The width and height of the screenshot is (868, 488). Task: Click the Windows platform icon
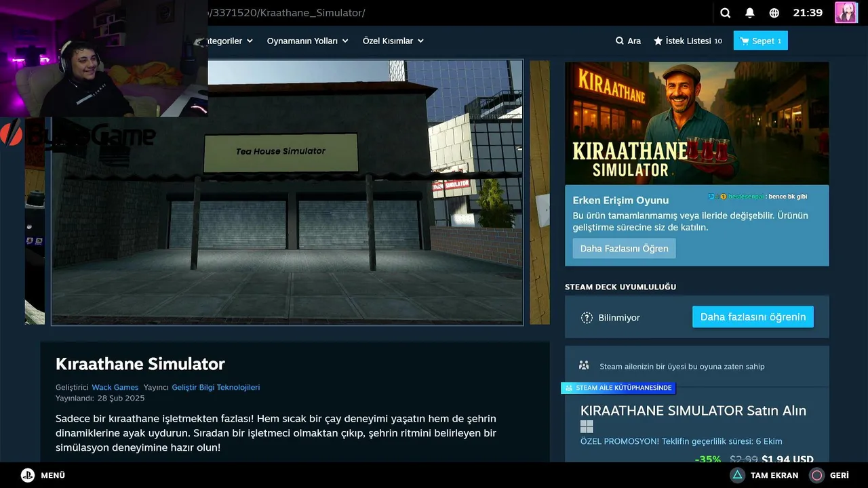587,427
